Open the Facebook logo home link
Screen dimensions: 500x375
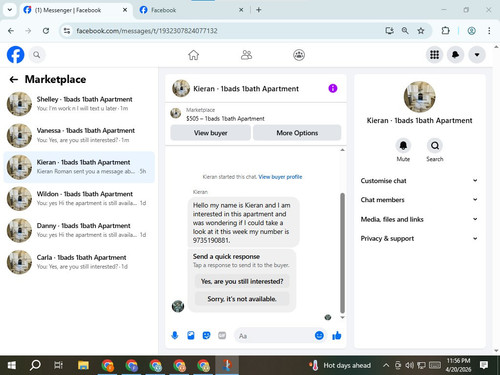coord(15,55)
